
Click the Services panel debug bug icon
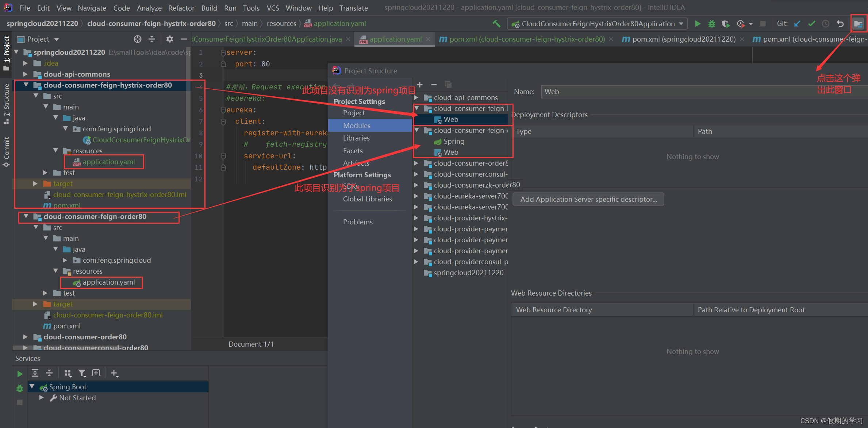20,388
